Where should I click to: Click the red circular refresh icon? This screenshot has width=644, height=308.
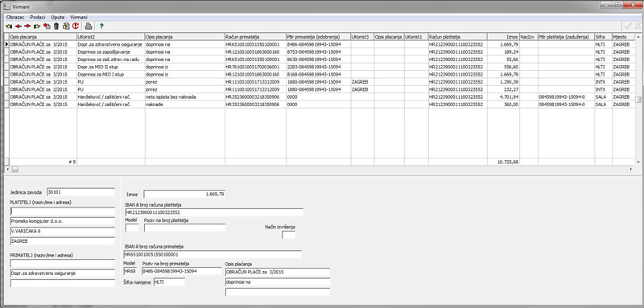click(75, 27)
